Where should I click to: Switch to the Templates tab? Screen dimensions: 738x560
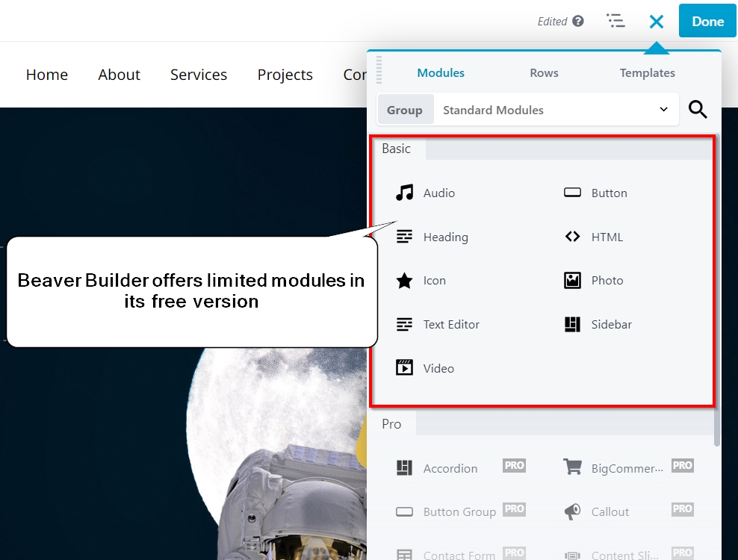coord(647,72)
